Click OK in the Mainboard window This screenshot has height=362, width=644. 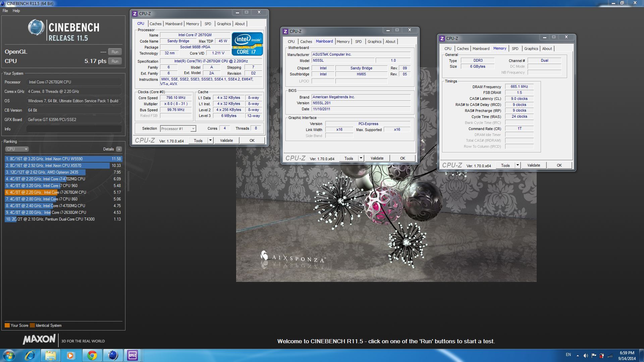[x=402, y=158]
